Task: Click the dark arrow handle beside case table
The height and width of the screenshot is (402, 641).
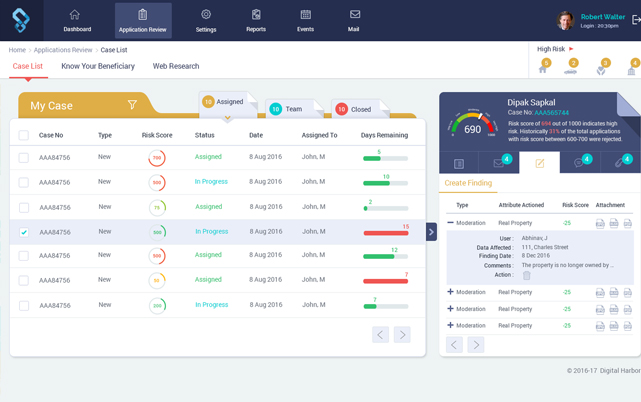Action: point(431,232)
